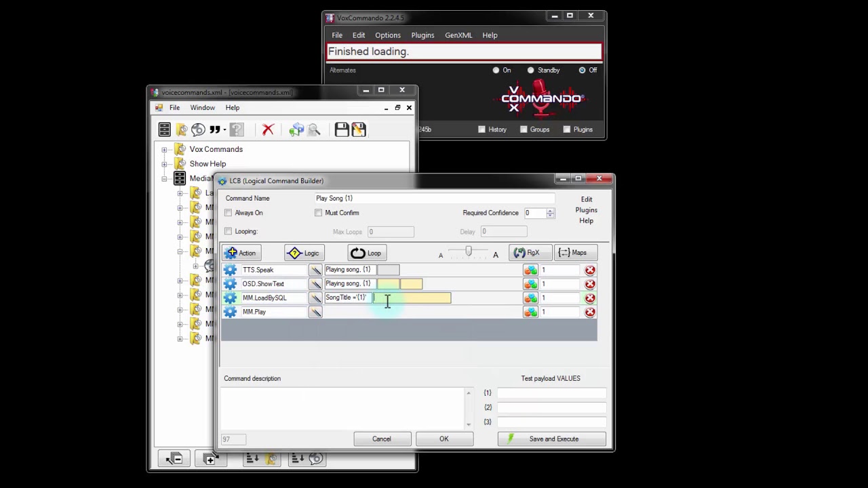Click the wand icon beside TTS.Speak
The image size is (868, 488).
coord(315,270)
